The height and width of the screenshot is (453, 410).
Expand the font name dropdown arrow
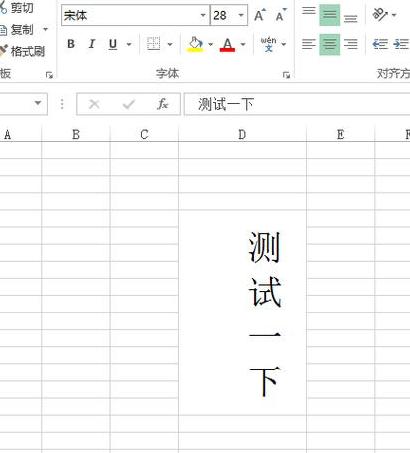[203, 15]
